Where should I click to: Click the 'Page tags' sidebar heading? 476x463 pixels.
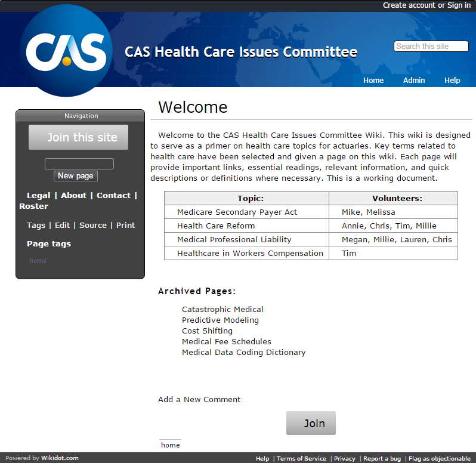(49, 244)
